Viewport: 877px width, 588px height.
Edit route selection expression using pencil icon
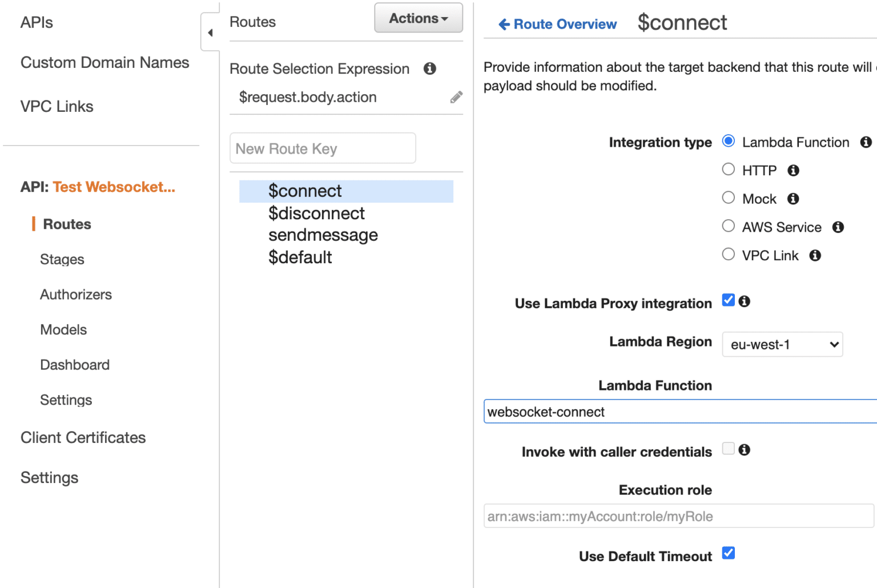[x=456, y=97]
